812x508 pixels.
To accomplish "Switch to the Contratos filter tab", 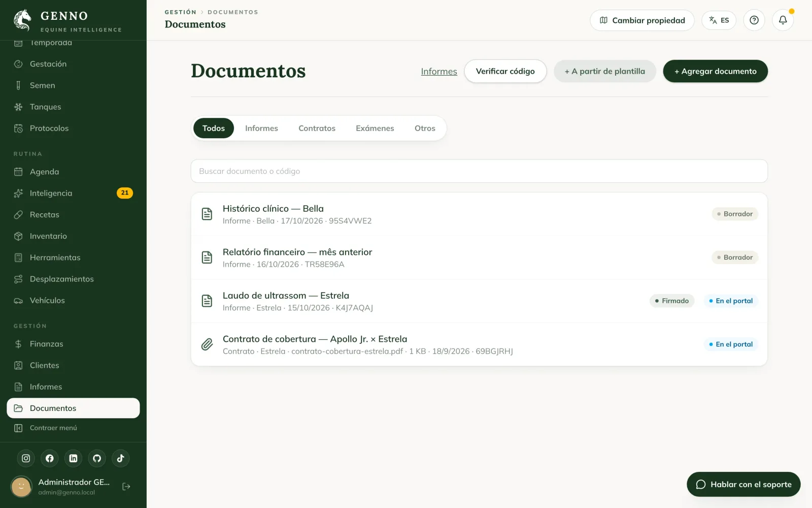I will tap(317, 128).
